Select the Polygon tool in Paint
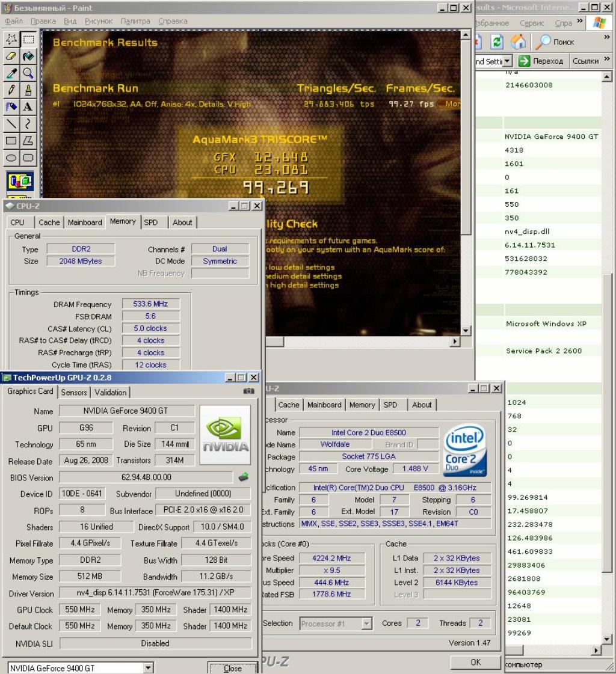This screenshot has height=674, width=616. coord(28,141)
